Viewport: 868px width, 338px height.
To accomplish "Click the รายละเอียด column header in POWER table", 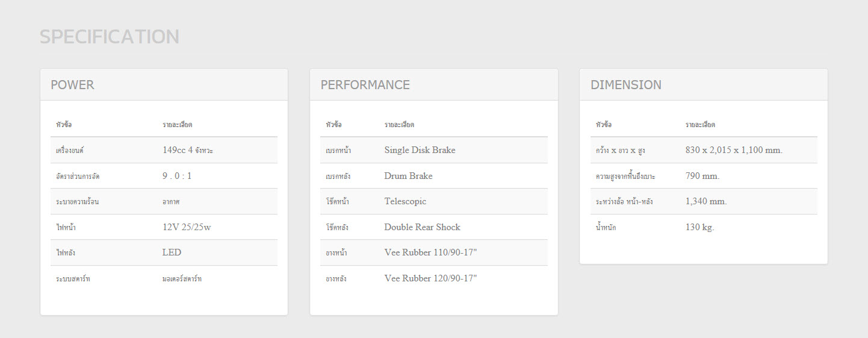I will pos(177,125).
